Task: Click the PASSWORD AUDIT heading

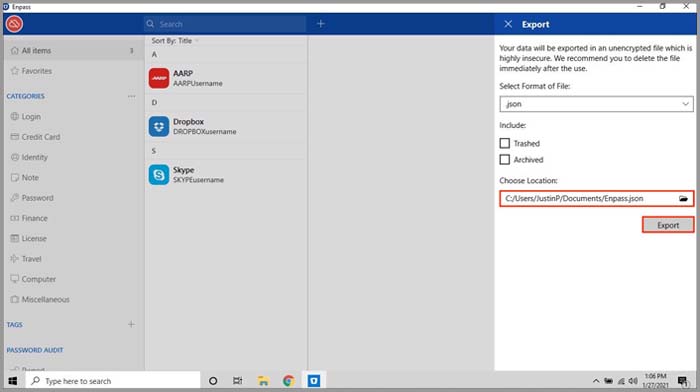Action: pos(35,350)
